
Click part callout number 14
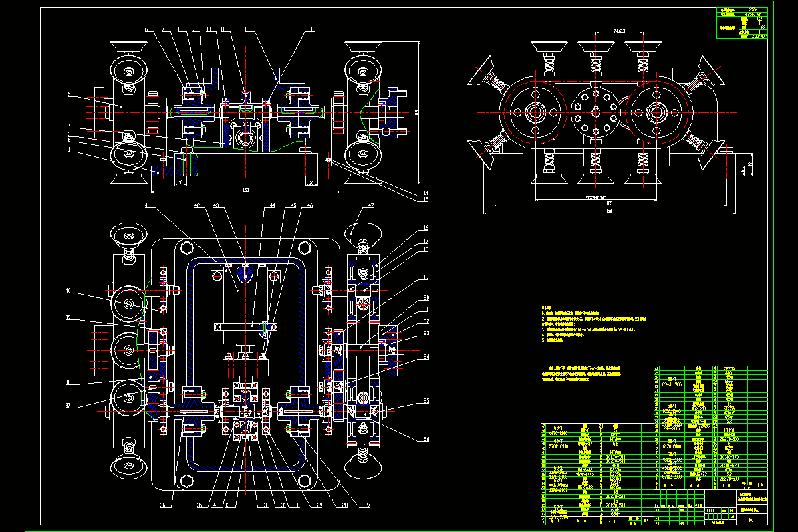pos(426,194)
